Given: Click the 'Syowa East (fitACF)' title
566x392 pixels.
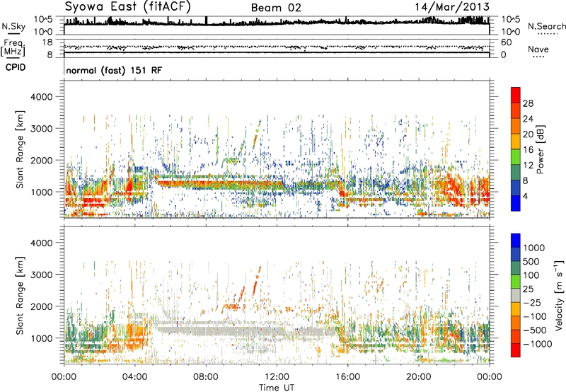Looking at the screenshot, I should (x=128, y=7).
